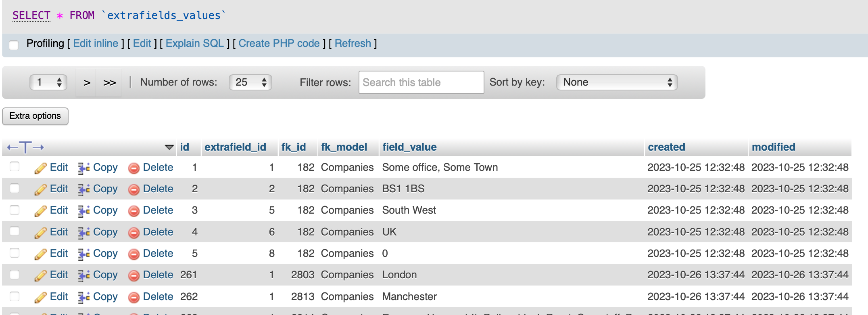Click the red Delete icon for row id 5
868x315 pixels.
point(134,254)
